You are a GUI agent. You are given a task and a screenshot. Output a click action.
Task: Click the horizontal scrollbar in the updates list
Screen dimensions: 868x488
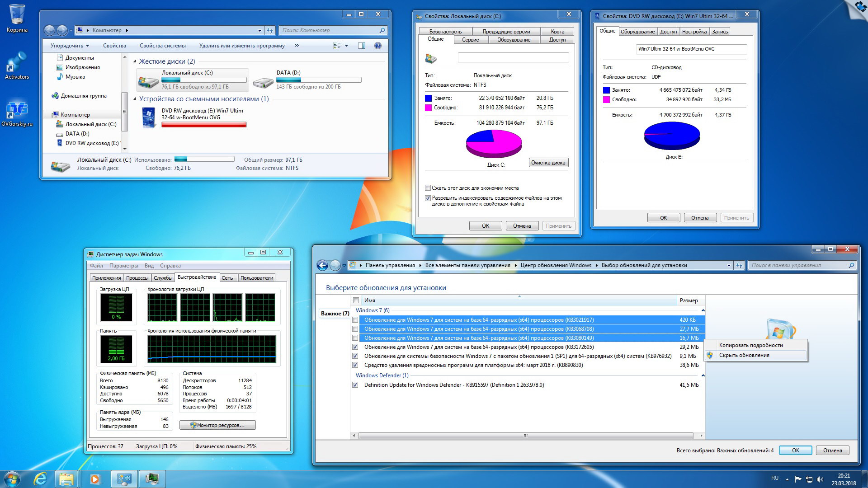click(x=526, y=436)
